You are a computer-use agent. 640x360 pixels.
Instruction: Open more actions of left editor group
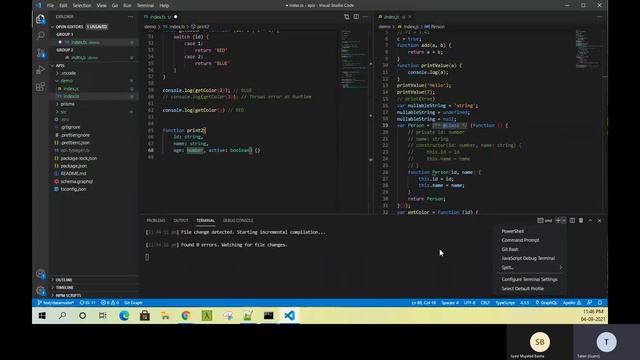point(365,17)
